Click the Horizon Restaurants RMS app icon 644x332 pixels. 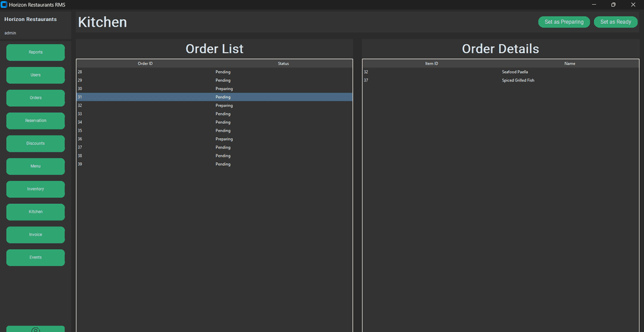[x=4, y=5]
